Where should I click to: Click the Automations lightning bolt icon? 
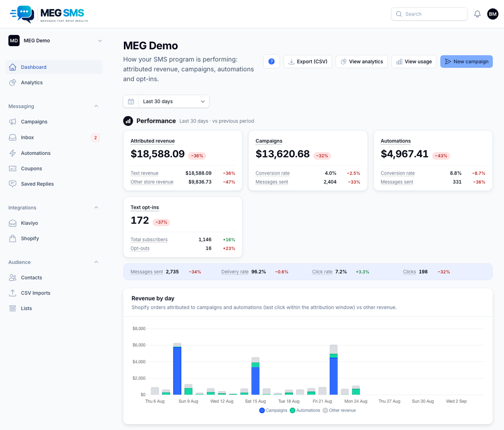click(13, 153)
